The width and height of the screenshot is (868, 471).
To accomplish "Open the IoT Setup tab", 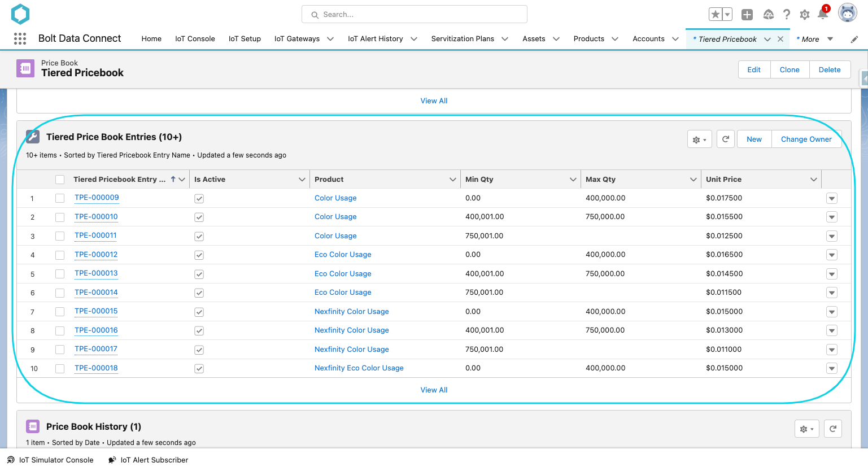I will pos(245,39).
